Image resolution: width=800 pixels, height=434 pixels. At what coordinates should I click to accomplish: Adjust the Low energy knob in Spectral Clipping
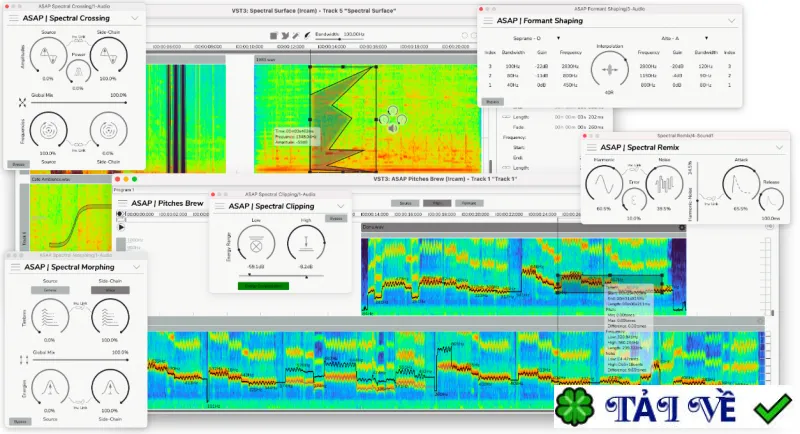(x=256, y=244)
